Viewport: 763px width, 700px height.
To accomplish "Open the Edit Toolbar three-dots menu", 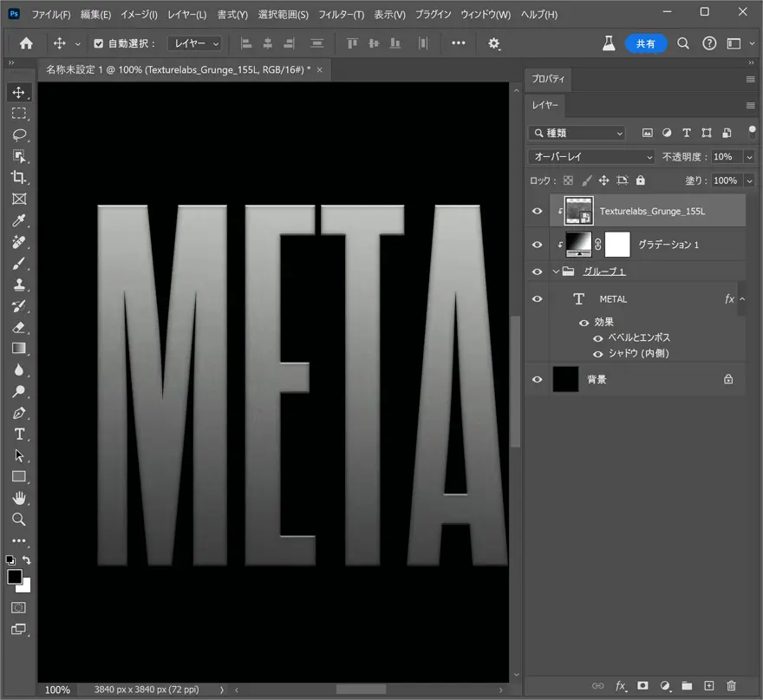I will (x=18, y=540).
